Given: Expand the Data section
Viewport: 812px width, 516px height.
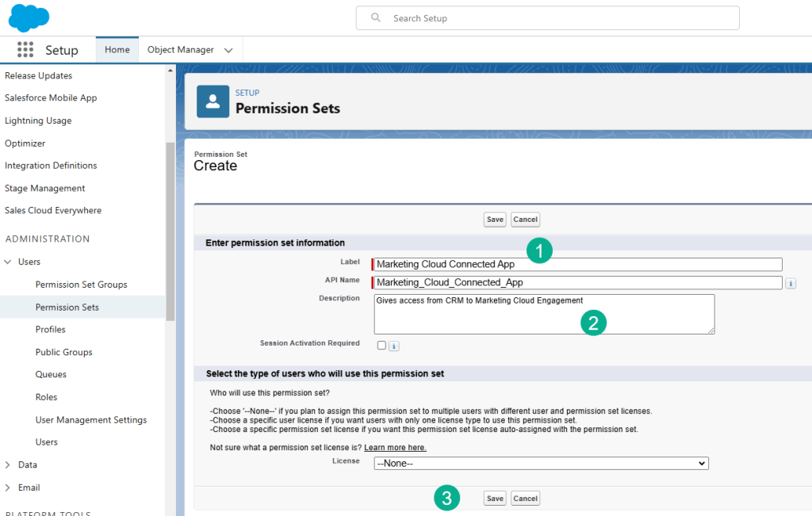Looking at the screenshot, I should click(9, 464).
